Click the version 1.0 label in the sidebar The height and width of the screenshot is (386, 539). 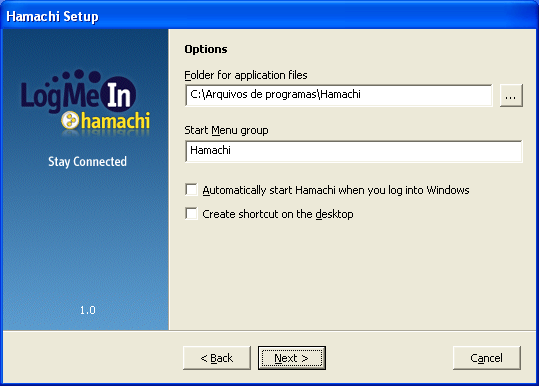pyautogui.click(x=88, y=310)
